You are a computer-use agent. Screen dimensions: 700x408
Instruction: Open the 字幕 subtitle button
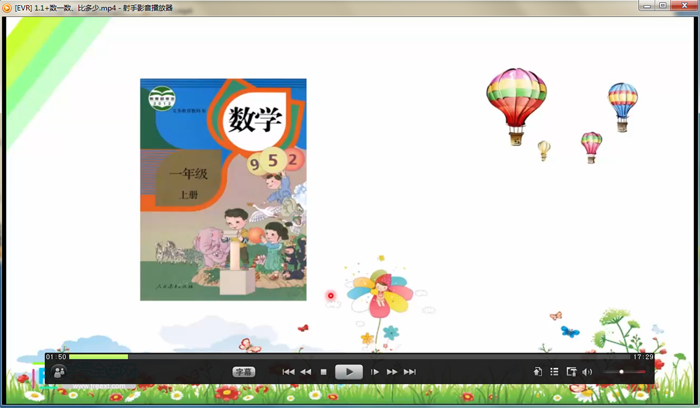point(244,372)
